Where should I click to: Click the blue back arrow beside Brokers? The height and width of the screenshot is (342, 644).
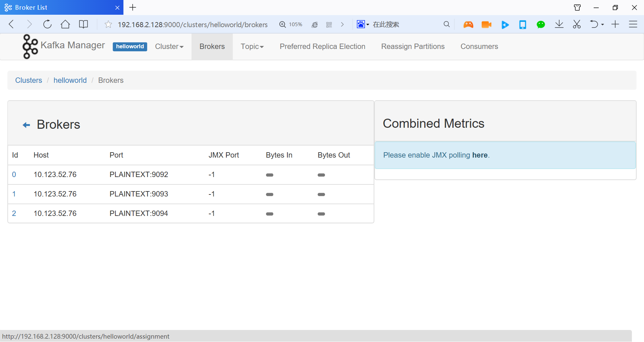pos(26,125)
